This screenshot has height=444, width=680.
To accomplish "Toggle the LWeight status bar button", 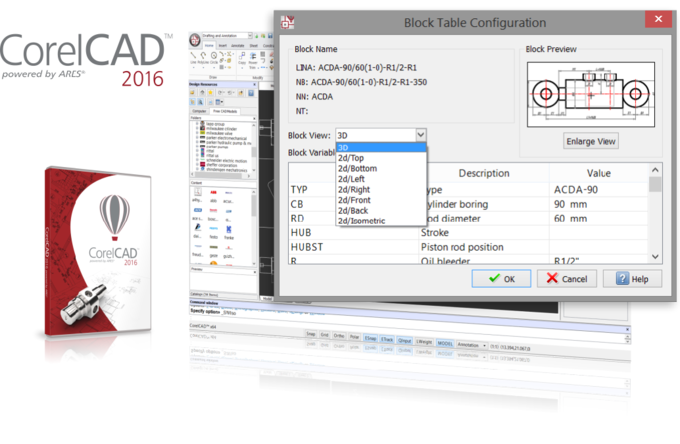I will coord(424,342).
